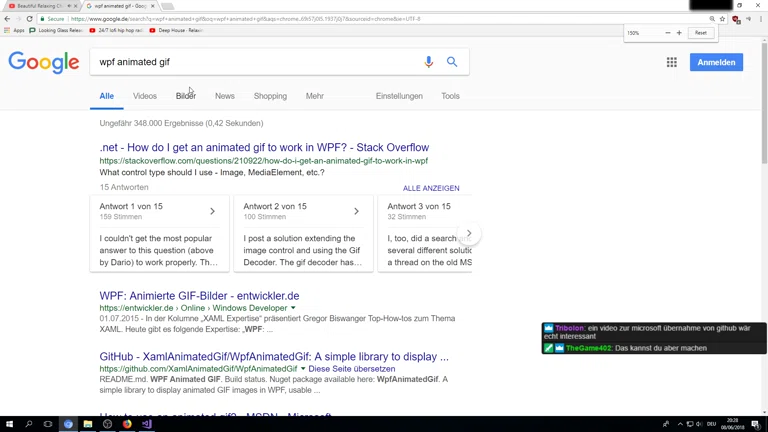The height and width of the screenshot is (432, 768).
Task: Decrease zoom with the minus button
Action: coord(667,33)
